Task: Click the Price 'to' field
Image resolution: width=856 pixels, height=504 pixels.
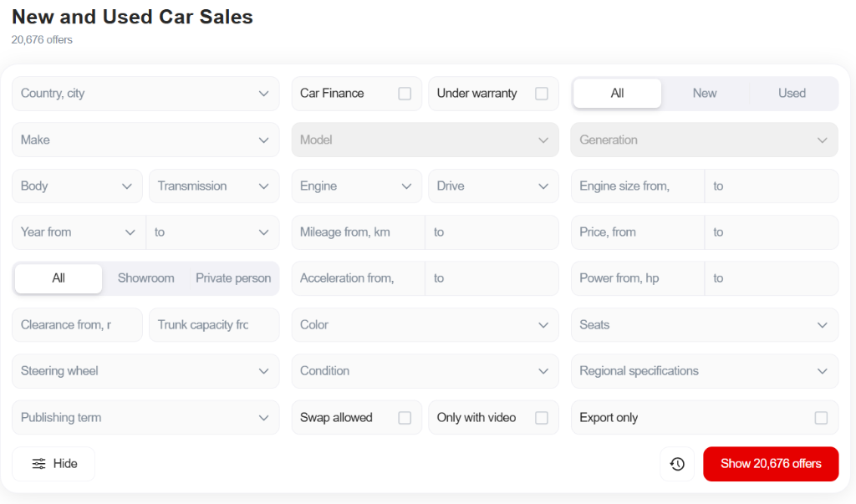Action: coord(772,232)
